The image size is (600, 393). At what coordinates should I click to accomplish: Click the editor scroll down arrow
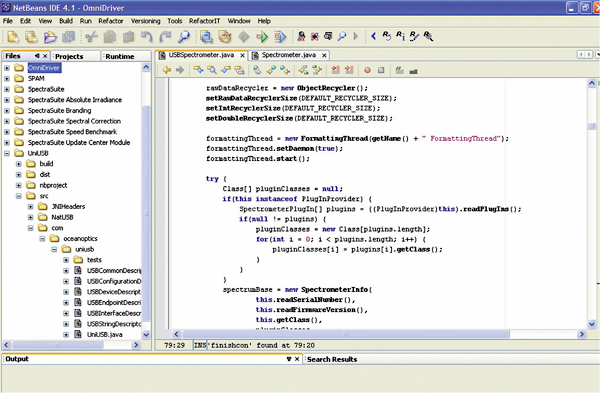click(592, 325)
